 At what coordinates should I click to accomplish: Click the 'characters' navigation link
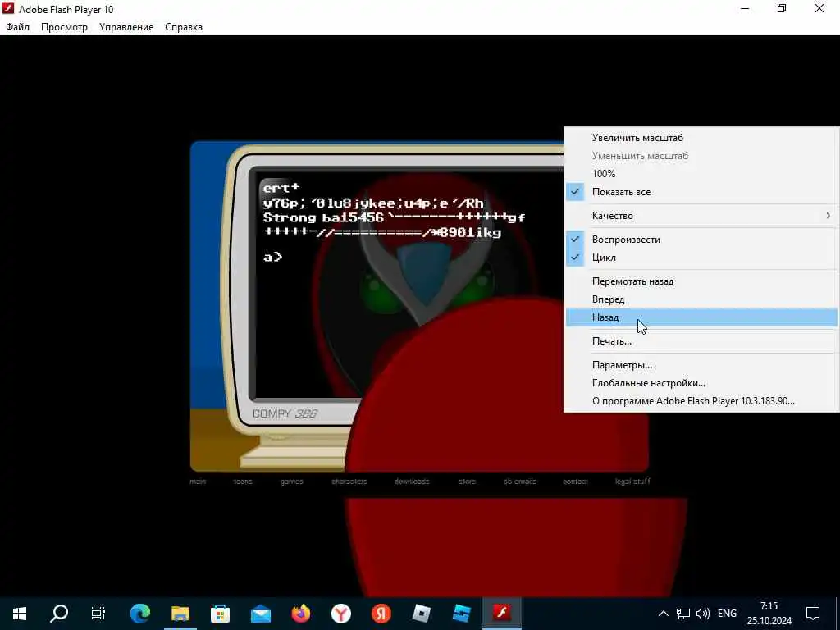pos(349,481)
